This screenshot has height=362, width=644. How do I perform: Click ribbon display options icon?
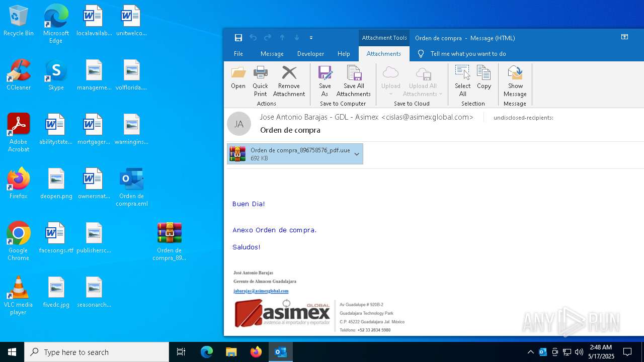coord(624,37)
